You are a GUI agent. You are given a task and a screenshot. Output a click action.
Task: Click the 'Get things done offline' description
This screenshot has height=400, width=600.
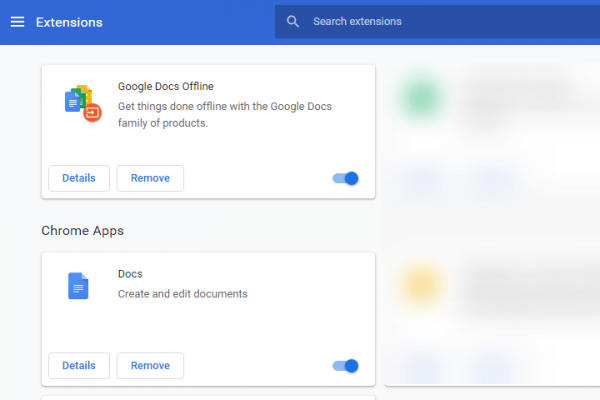[x=225, y=114]
